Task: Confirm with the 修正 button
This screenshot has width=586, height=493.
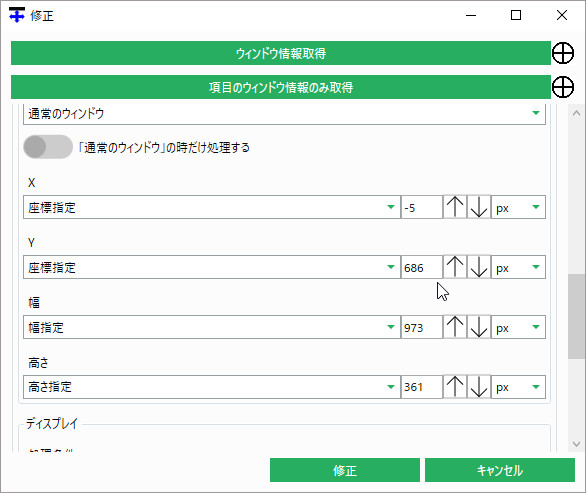Action: (345, 470)
